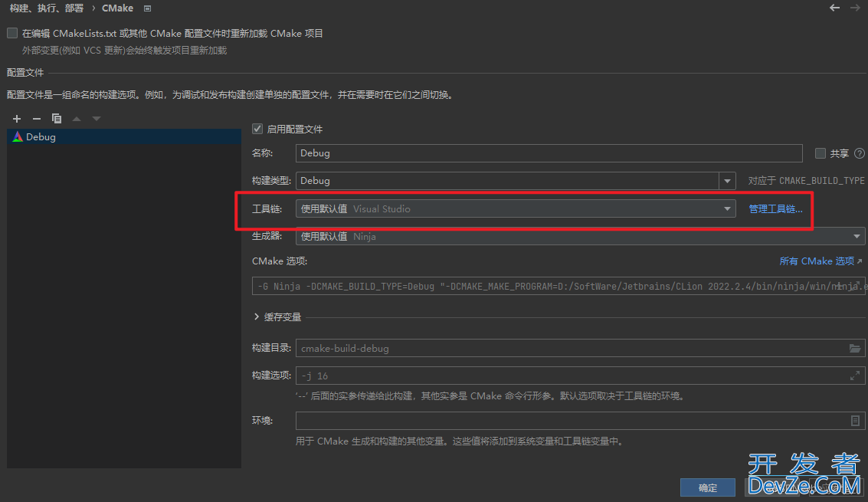Screen dimensions: 868x502
Task: Click the 确定 button
Action: pyautogui.click(x=707, y=487)
